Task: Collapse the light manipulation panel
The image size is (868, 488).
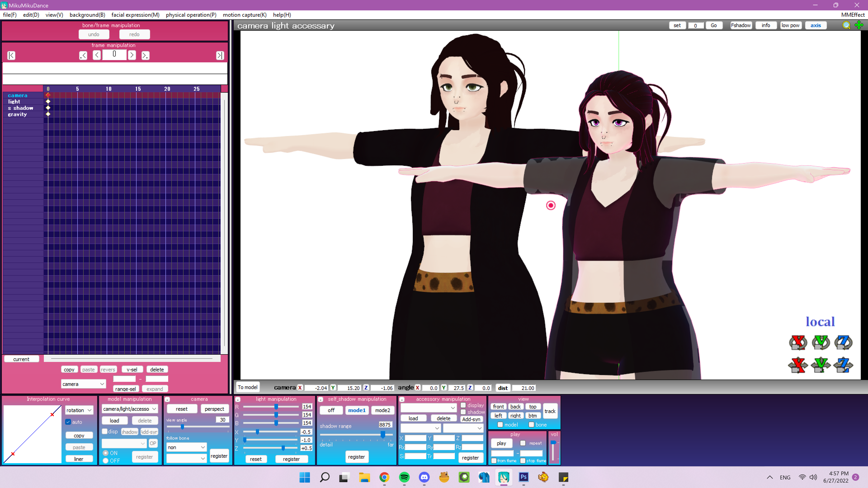Action: point(238,399)
